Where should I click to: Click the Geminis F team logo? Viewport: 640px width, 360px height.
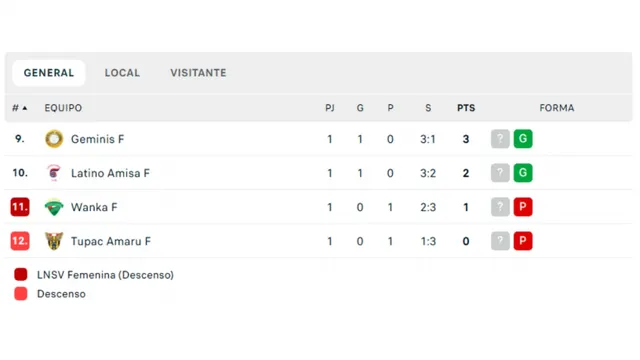(54, 139)
